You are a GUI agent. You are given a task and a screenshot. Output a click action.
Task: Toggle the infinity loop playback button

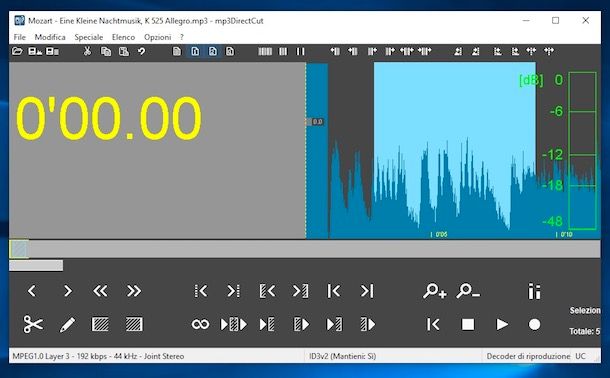200,324
